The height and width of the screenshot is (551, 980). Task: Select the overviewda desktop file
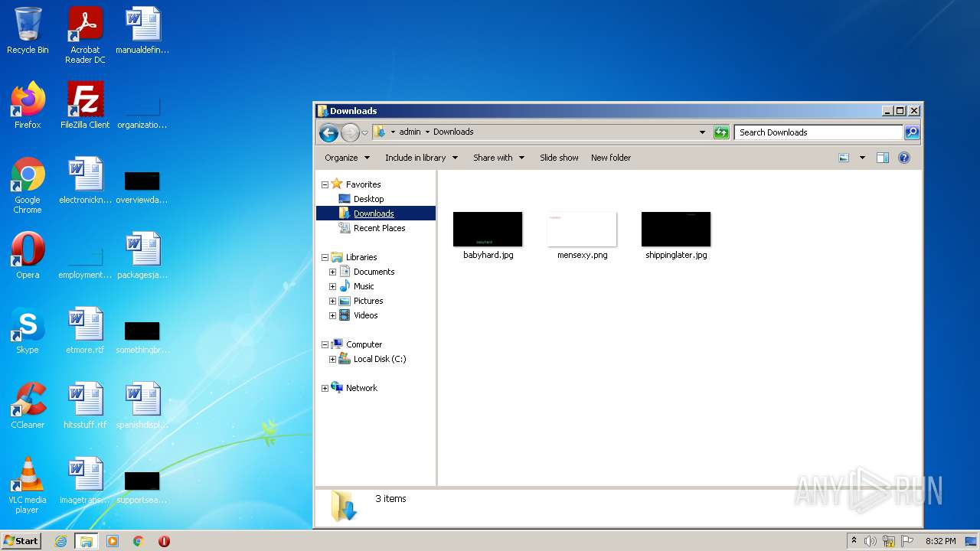pyautogui.click(x=142, y=187)
